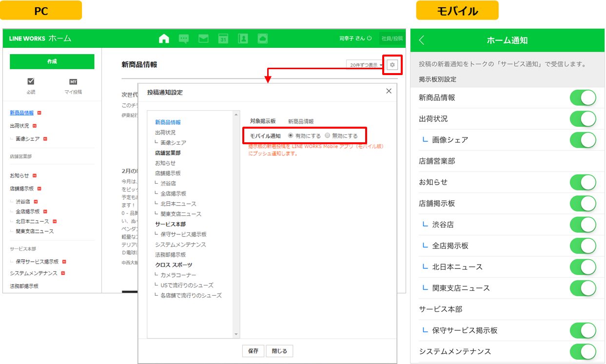This screenshot has width=606, height=364.
Task: Open 店舗掲示板 in the left sidebar
Action: pyautogui.click(x=22, y=189)
